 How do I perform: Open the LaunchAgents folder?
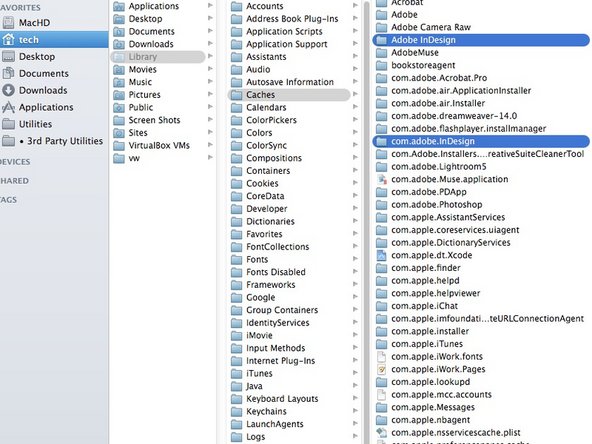click(275, 424)
